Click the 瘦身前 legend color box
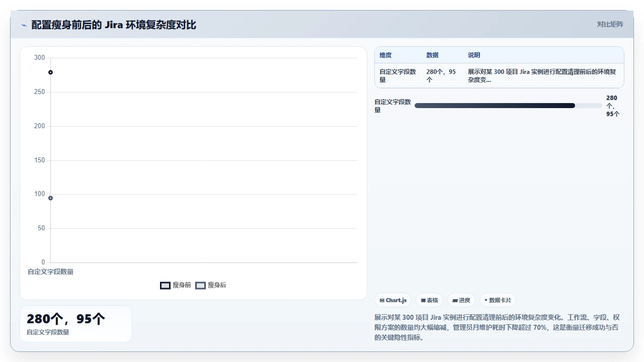Viewport: 644px width, 362px height. click(165, 285)
